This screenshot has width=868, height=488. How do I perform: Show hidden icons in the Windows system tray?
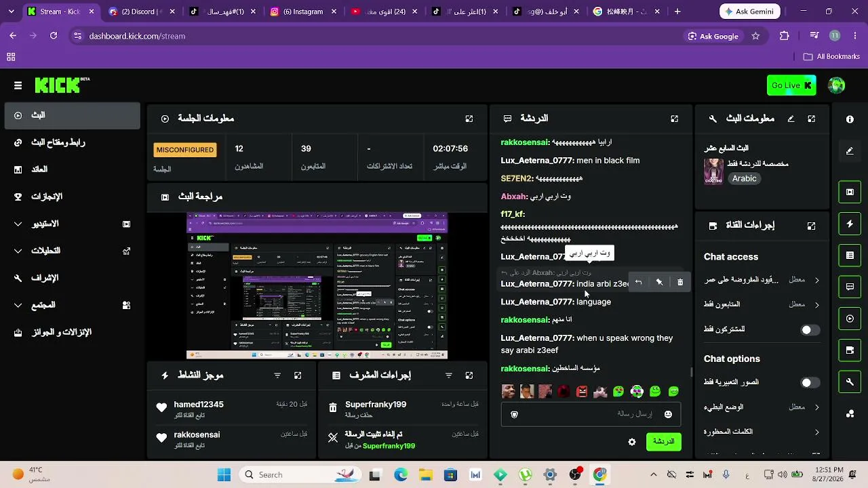653,474
